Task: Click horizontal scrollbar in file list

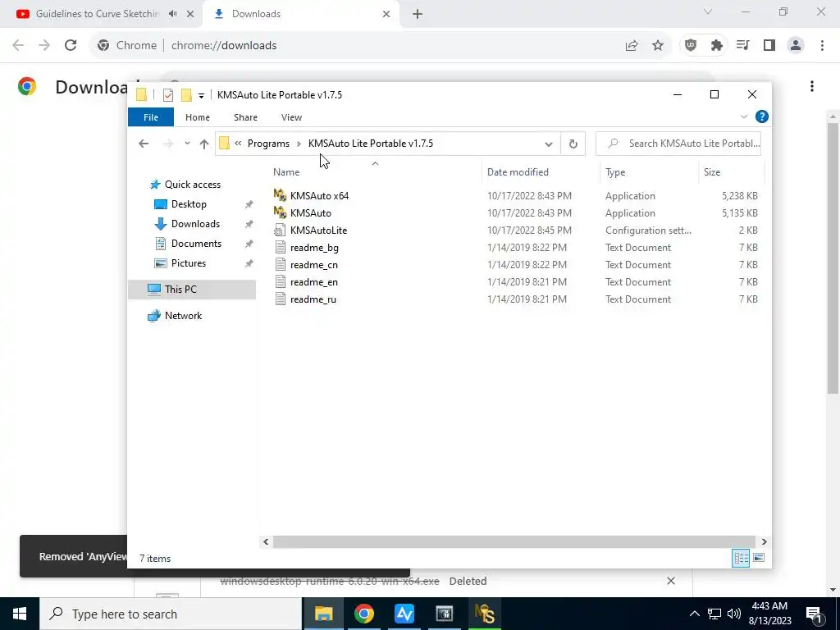Action: [514, 541]
